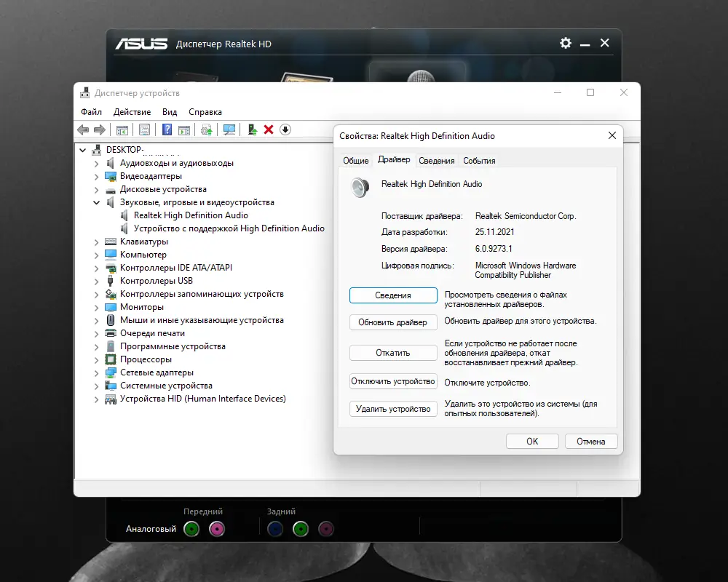Image resolution: width=728 pixels, height=582 pixels.
Task: Minimize the Realtek HD Manager window
Action: point(585,44)
